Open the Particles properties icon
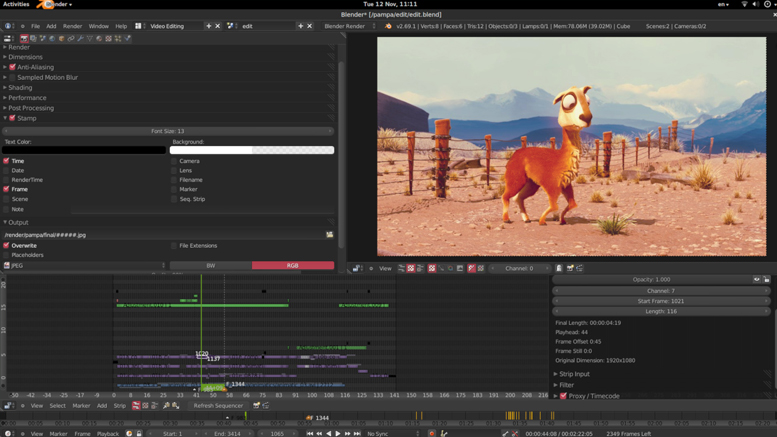This screenshot has height=437, width=777. click(x=118, y=38)
